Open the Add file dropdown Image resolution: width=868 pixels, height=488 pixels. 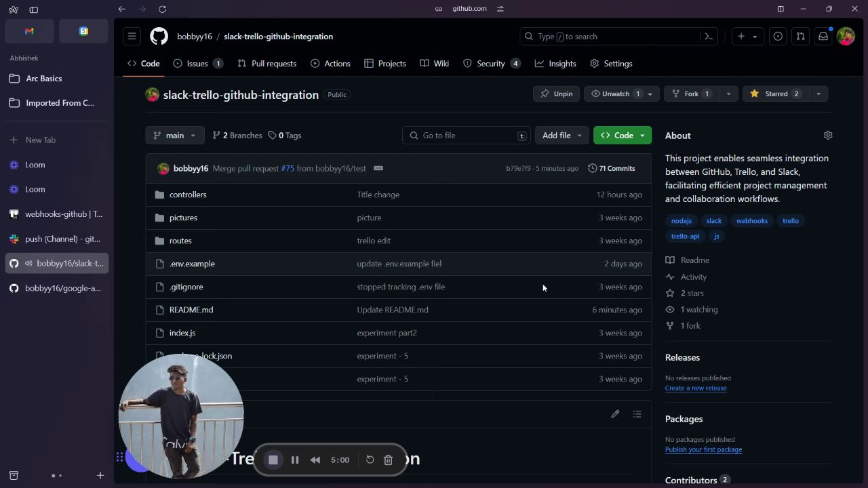click(x=561, y=136)
